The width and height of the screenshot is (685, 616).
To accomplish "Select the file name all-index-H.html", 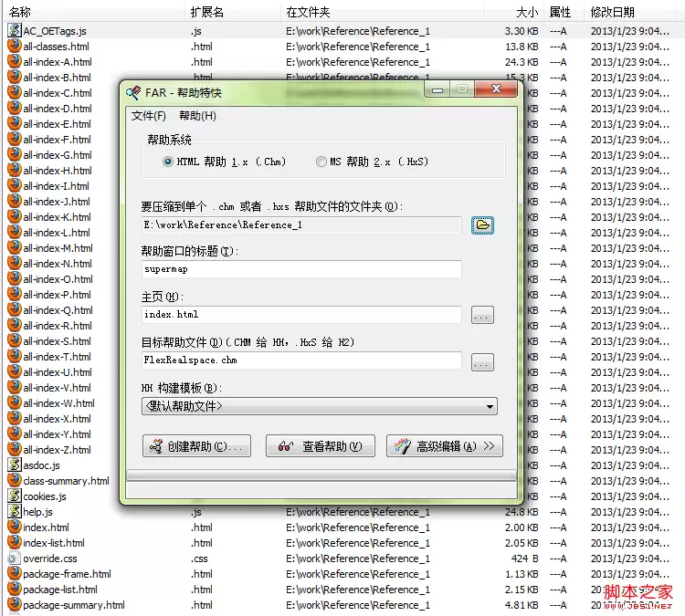I will tap(58, 171).
